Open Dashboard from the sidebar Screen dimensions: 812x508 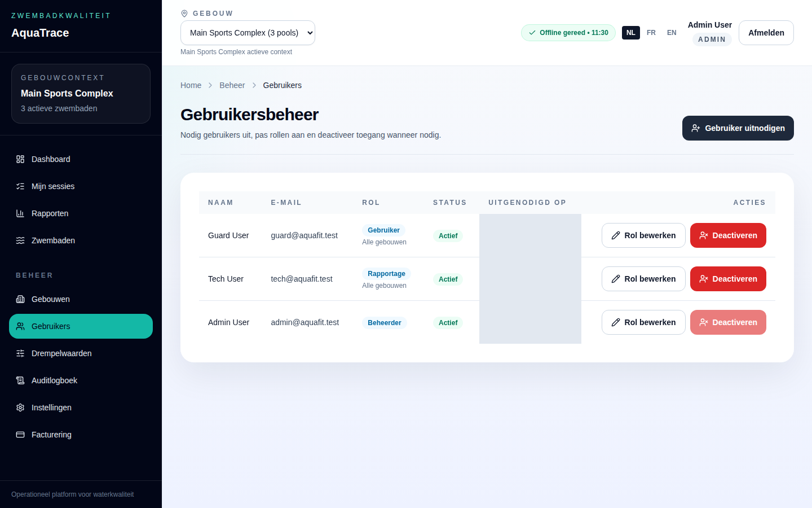point(81,159)
